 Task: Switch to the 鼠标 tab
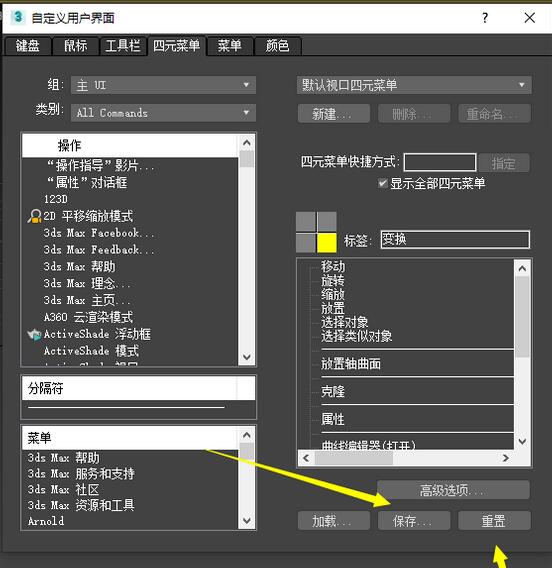pos(75,46)
